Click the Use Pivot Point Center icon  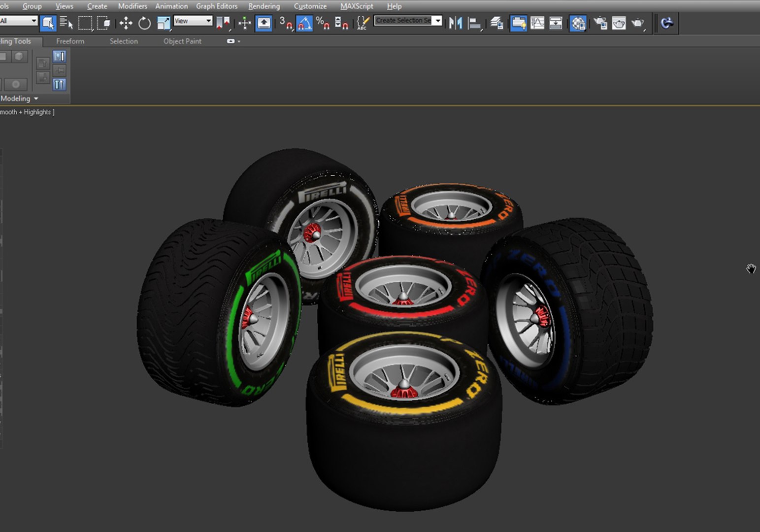point(223,23)
